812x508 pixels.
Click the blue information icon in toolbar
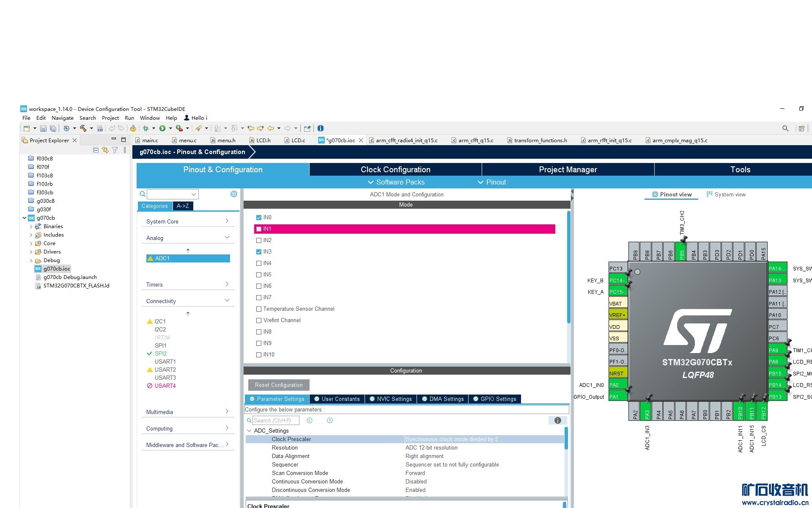[x=321, y=128]
